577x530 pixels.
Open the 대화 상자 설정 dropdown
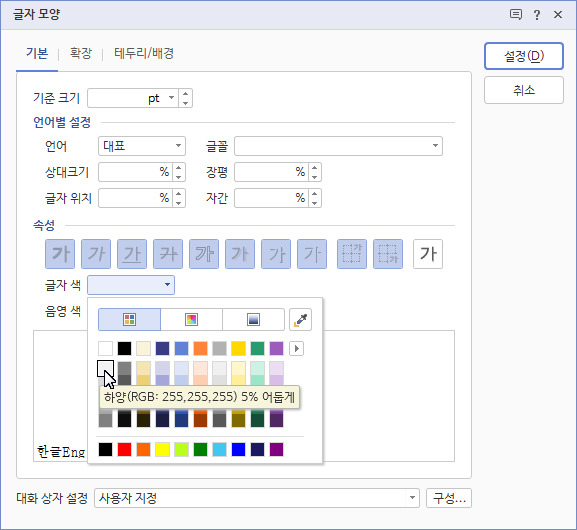click(257, 498)
